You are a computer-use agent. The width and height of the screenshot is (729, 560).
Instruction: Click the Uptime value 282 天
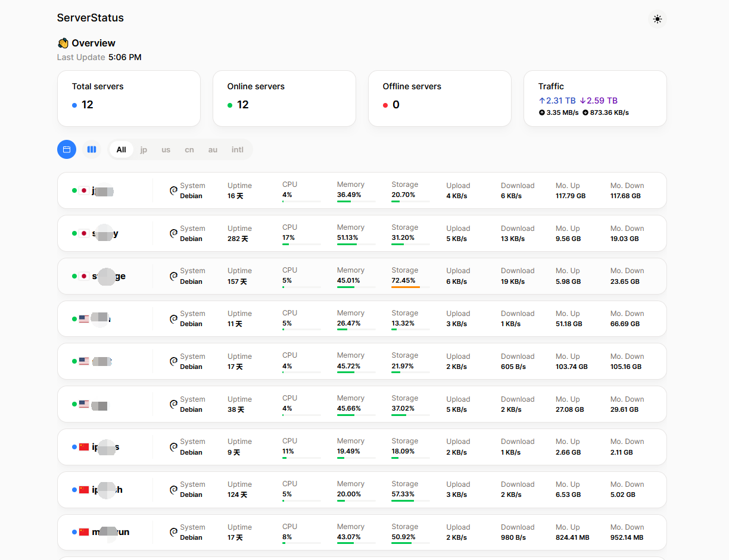[238, 239]
